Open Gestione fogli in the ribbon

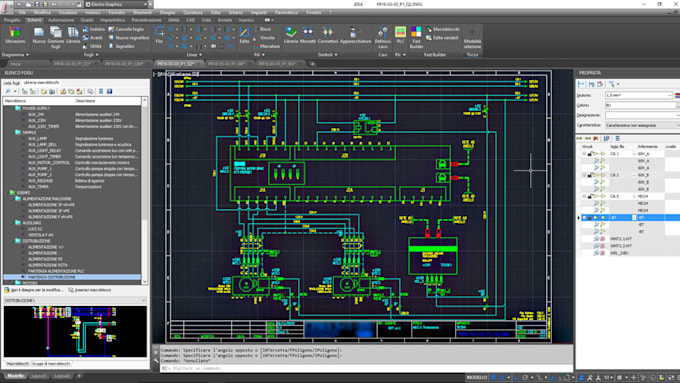point(56,37)
